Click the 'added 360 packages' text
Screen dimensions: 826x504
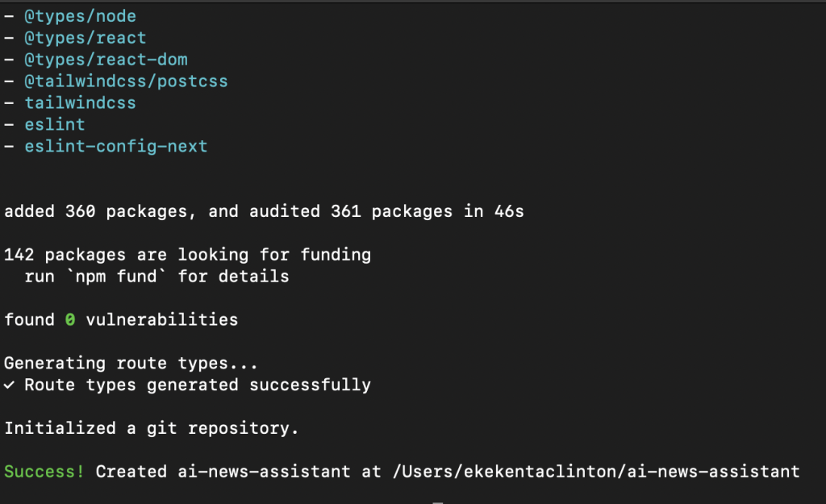tap(100, 212)
